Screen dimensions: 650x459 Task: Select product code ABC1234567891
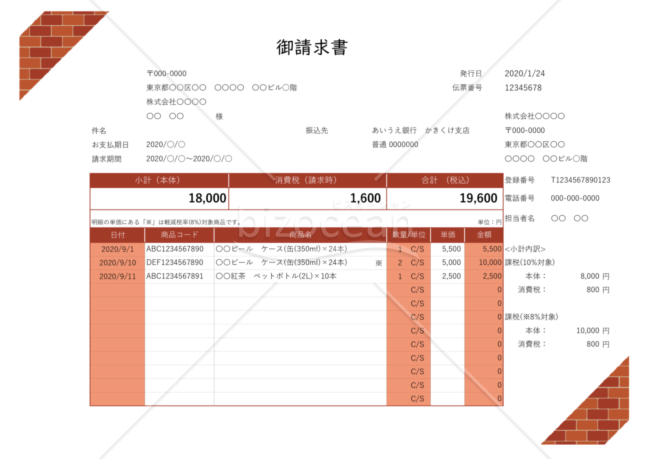(175, 277)
